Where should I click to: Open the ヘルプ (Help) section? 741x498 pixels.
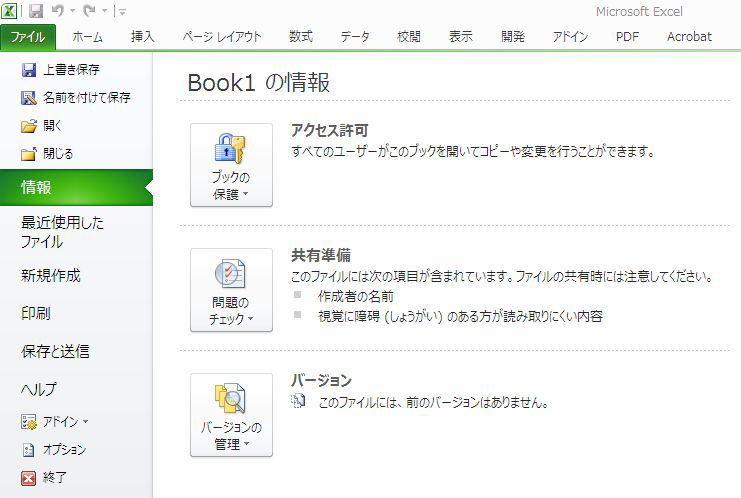(39, 389)
